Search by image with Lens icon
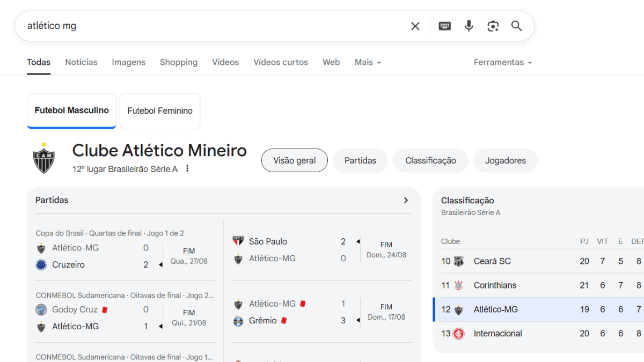The image size is (644, 362). [493, 26]
